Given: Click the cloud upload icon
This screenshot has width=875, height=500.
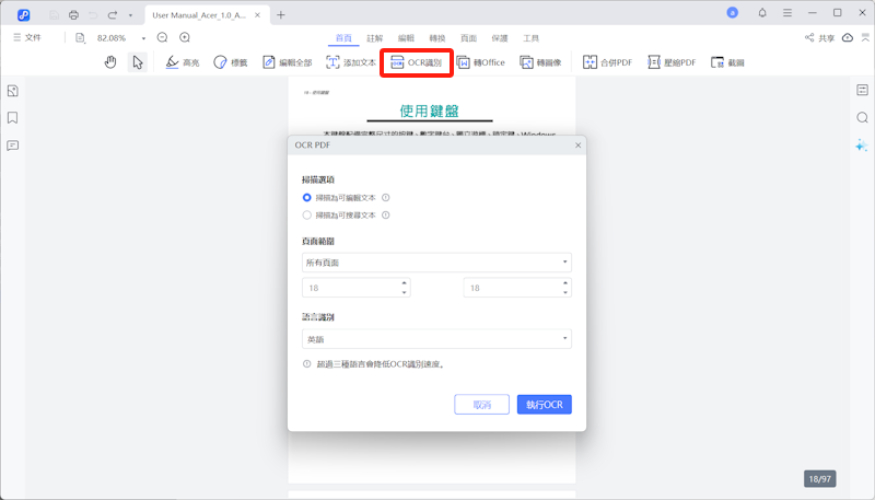Looking at the screenshot, I should pos(848,37).
